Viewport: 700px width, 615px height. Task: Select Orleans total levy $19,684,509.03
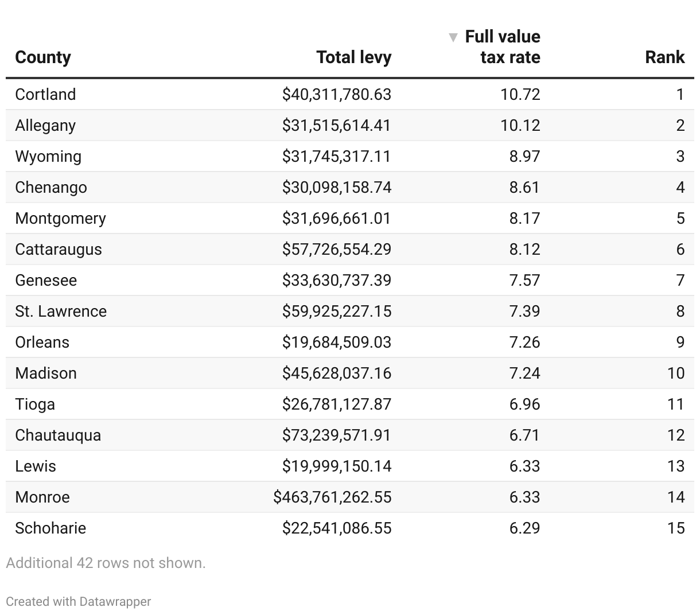tap(336, 342)
